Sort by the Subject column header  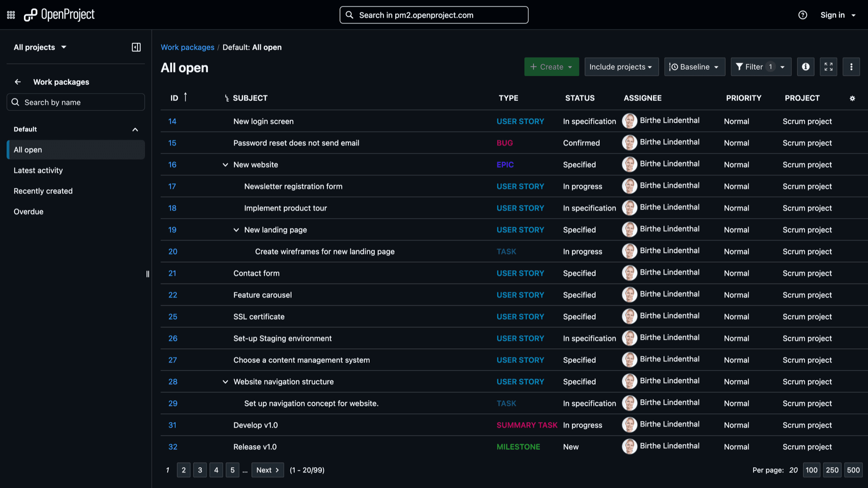click(x=250, y=98)
